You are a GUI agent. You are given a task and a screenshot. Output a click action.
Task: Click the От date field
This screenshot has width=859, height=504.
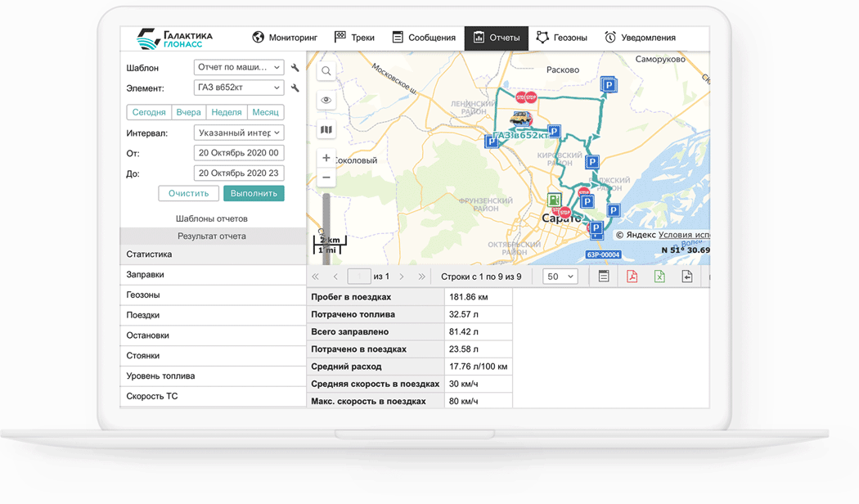239,153
